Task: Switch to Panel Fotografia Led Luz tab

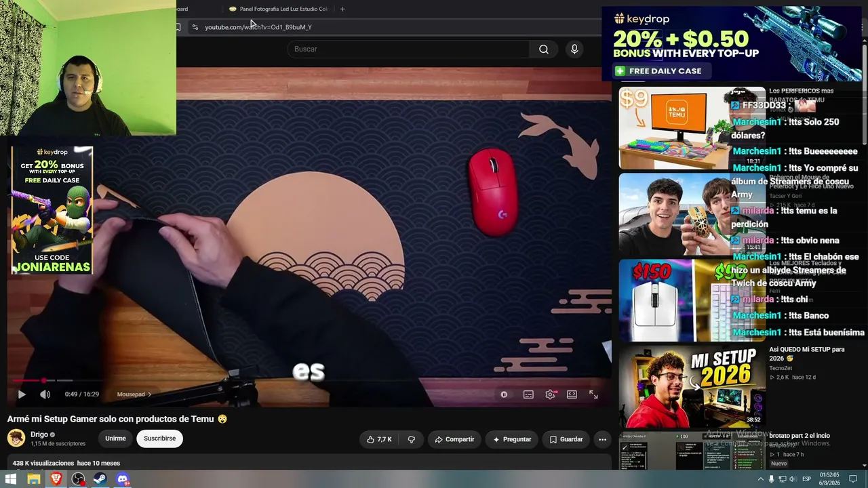Action: [x=279, y=9]
